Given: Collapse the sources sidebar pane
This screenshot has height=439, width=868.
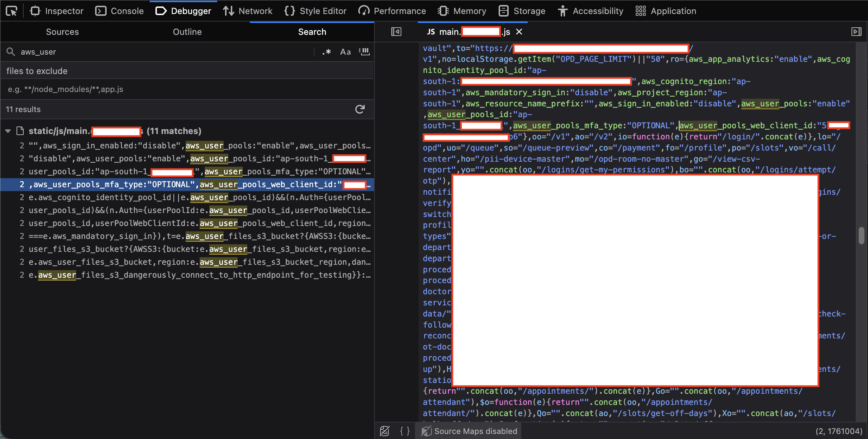Looking at the screenshot, I should click(396, 32).
